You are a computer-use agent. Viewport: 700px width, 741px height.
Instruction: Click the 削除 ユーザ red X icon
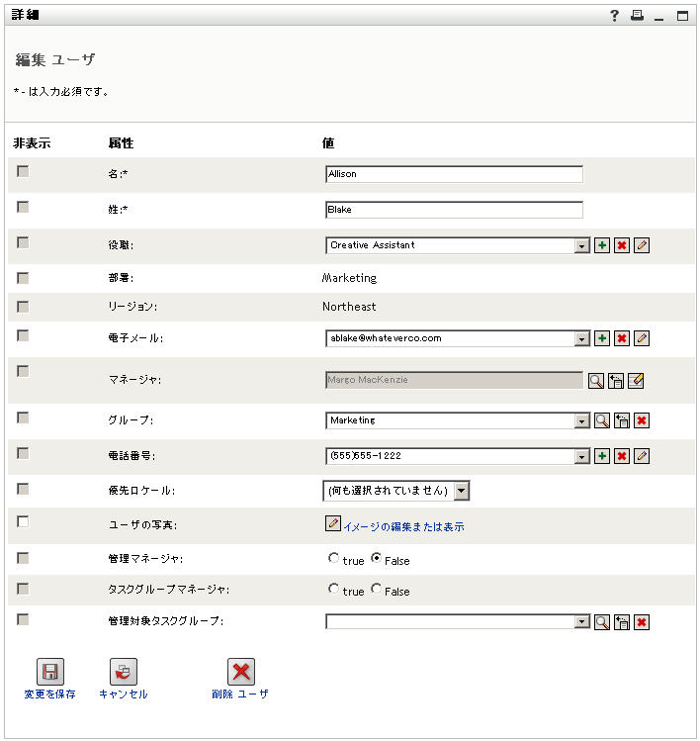pos(241,672)
